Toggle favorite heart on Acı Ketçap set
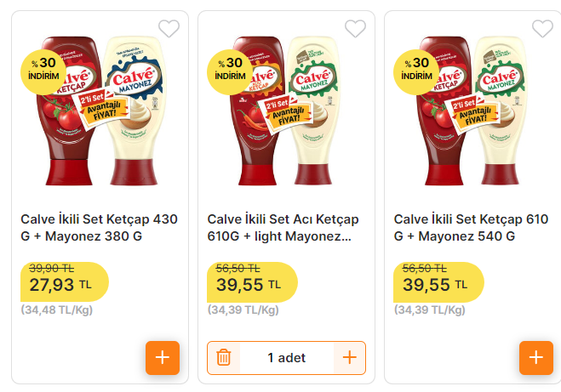561x392 pixels. tap(355, 29)
